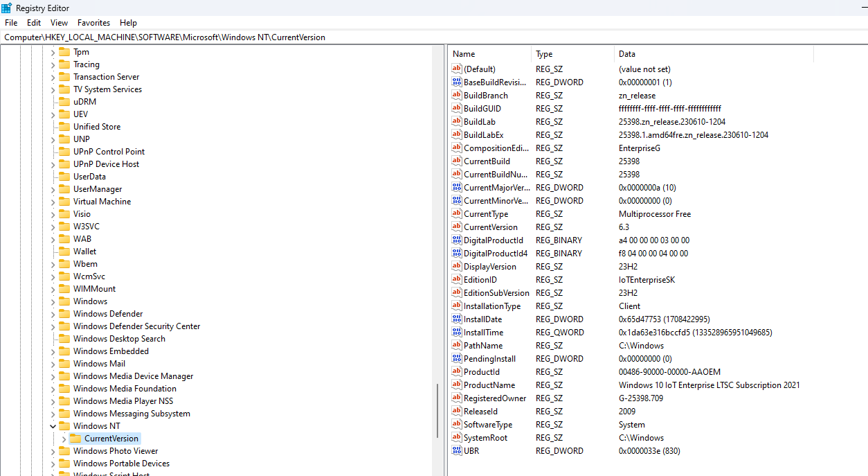Screen dimensions: 868x476
Task: Click the string icon beside (Default)
Action: pyautogui.click(x=456, y=69)
